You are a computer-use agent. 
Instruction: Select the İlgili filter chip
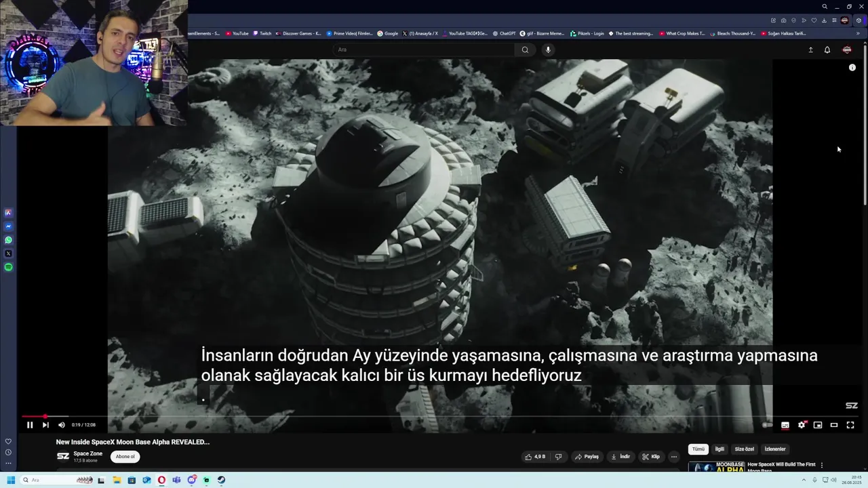click(719, 449)
